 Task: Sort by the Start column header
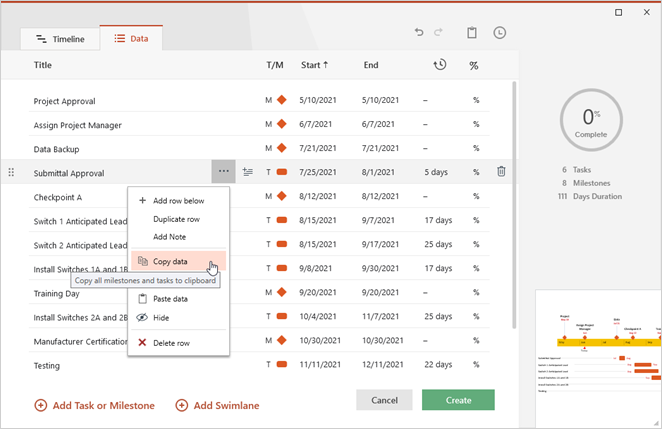pyautogui.click(x=318, y=65)
